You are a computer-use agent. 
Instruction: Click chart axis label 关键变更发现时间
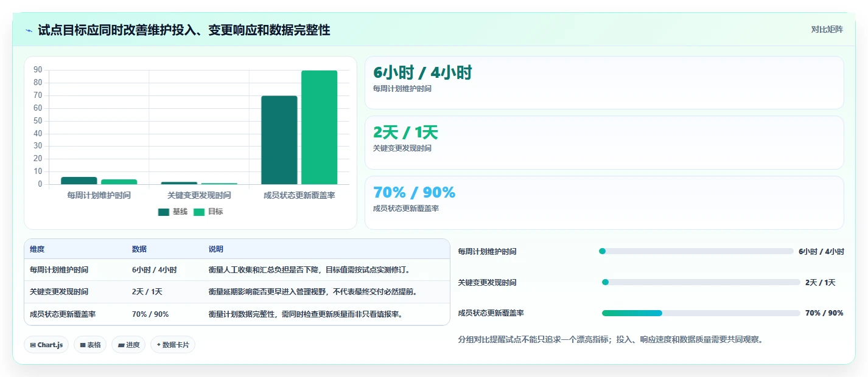coord(199,195)
